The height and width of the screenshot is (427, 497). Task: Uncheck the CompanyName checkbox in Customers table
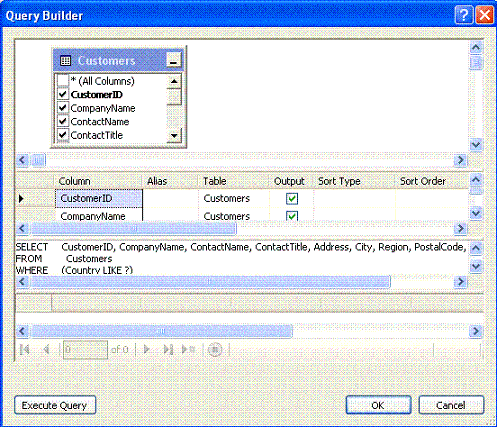[63, 108]
